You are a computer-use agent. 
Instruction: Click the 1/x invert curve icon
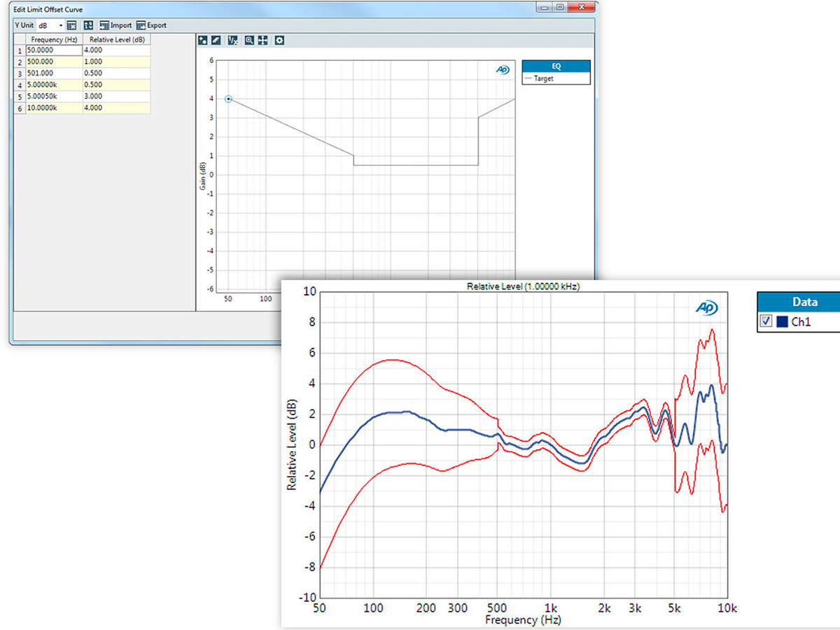point(233,41)
